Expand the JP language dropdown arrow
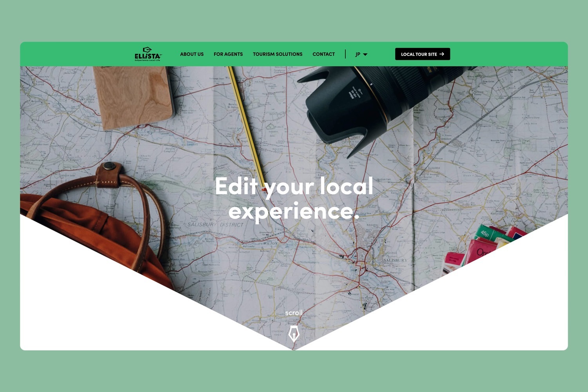The width and height of the screenshot is (588, 392). click(x=365, y=55)
